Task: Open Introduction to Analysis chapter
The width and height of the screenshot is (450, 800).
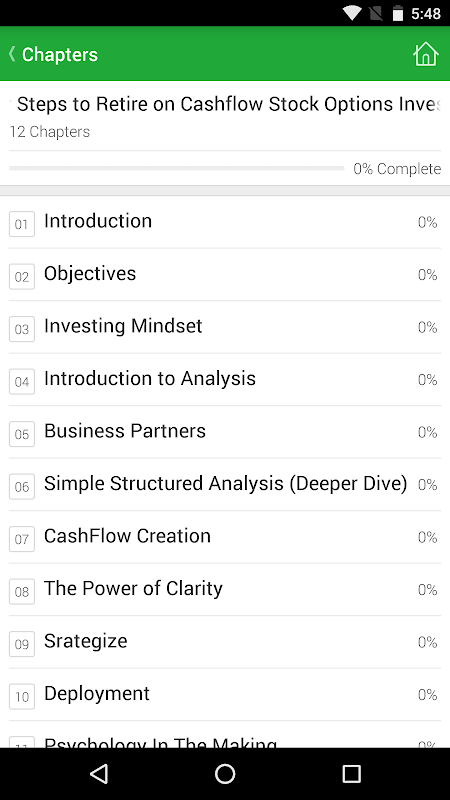Action: pyautogui.click(x=225, y=380)
